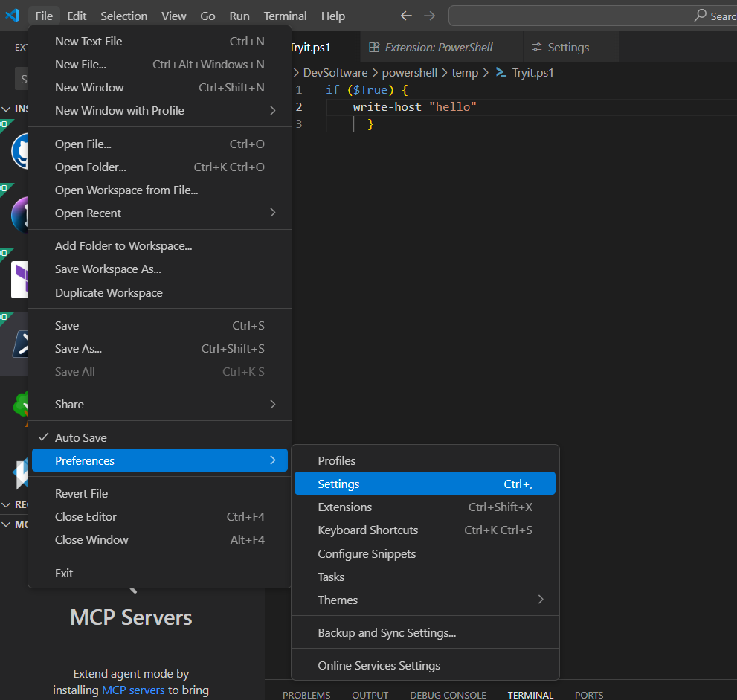Click the VS Code logo in the top-left corner

point(12,15)
